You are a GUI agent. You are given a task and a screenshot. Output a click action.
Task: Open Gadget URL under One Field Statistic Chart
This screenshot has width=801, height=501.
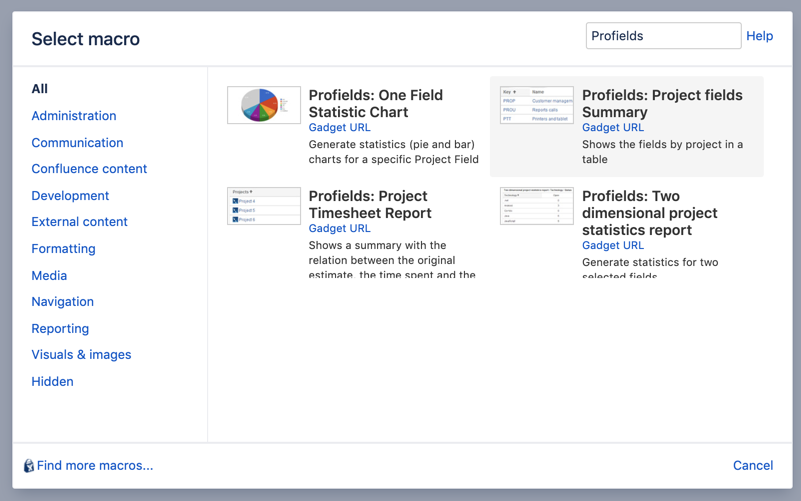coord(339,128)
